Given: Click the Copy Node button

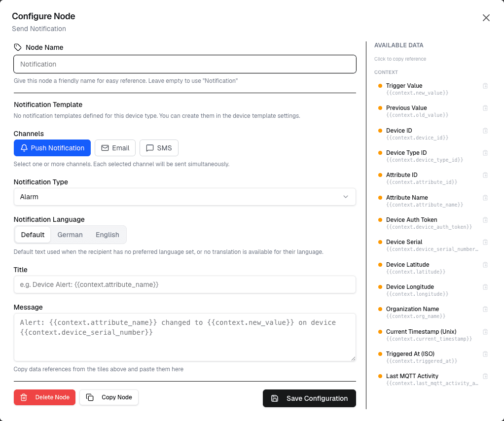Looking at the screenshot, I should [x=109, y=397].
